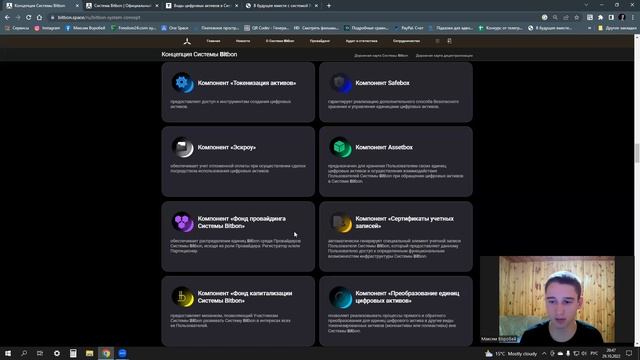Open the Сервисы bookmarks shortcut
This screenshot has width=640, height=360.
17,28
